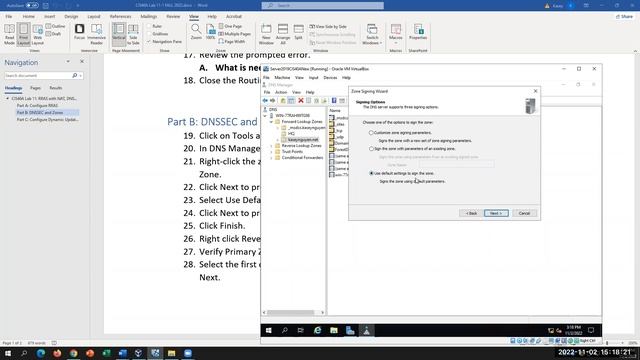Uncheck the Navigation Pane checkbox
640x360 pixels.
149,42
